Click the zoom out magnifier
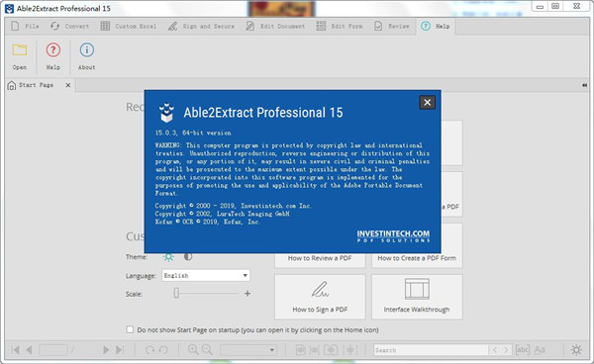 point(207,349)
